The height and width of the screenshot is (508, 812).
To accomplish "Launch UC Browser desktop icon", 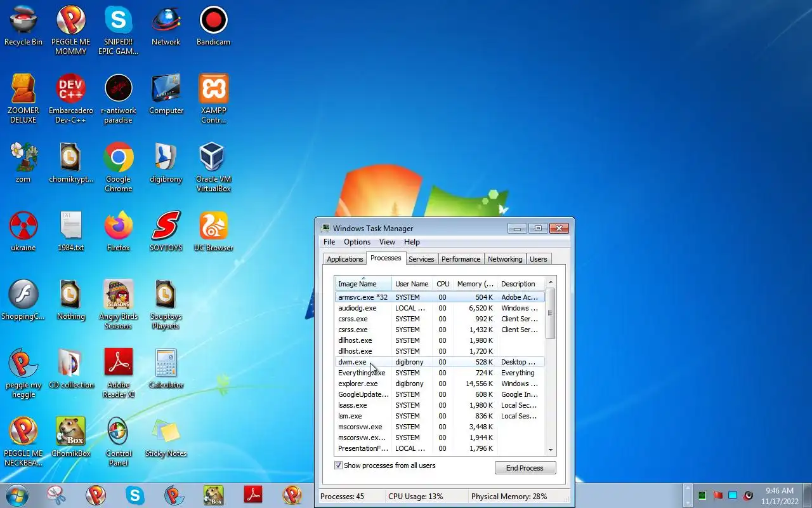I will click(x=214, y=232).
